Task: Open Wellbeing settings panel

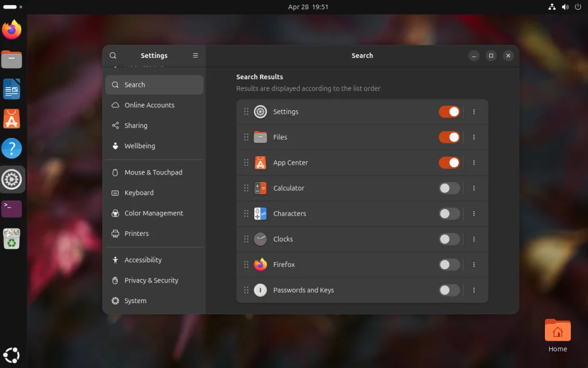Action: (x=154, y=146)
